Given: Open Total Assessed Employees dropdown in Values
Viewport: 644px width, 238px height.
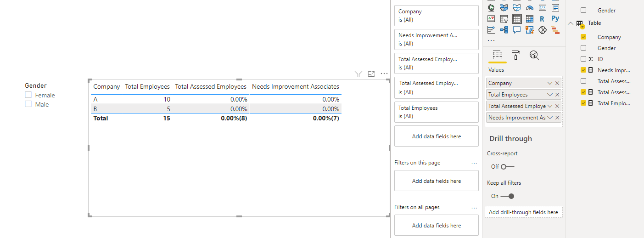Looking at the screenshot, I should point(550,106).
